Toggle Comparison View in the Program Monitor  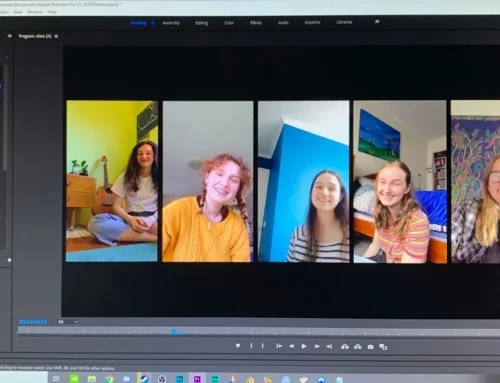tap(383, 347)
